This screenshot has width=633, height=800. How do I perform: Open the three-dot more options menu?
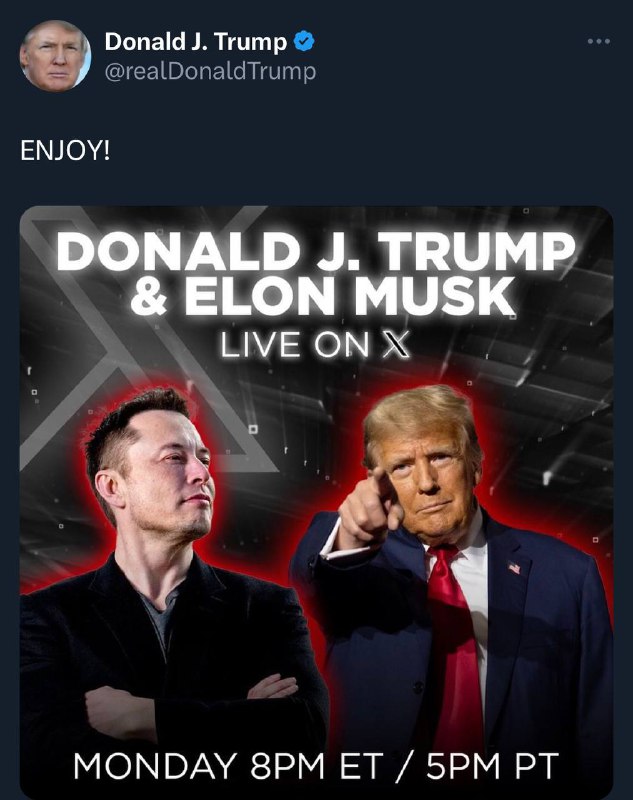(598, 41)
